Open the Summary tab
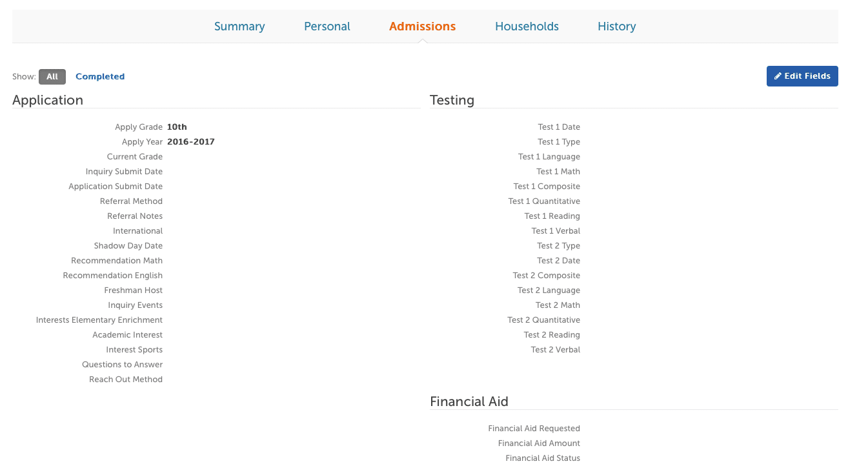Viewport: 868px width, 468px height. point(239,26)
